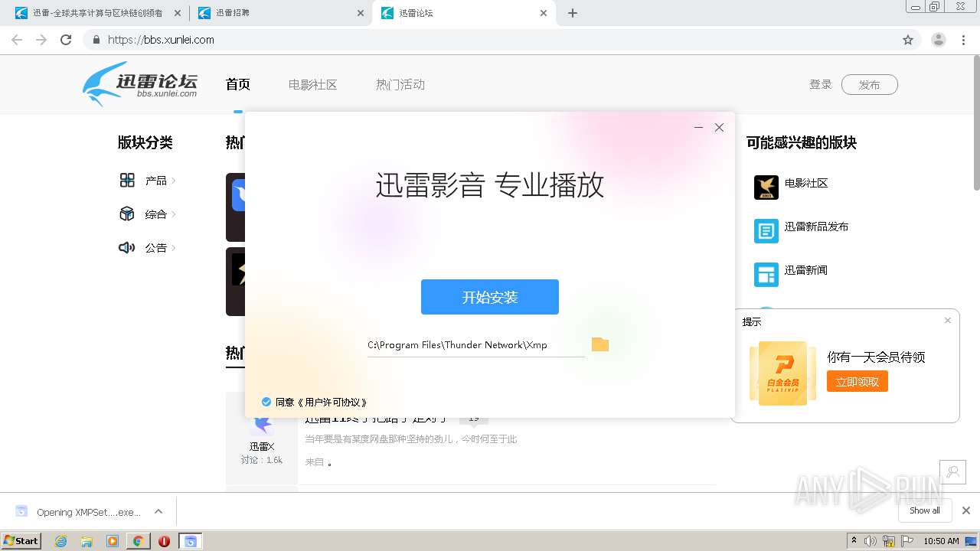Toggle the 同意 license agreement checkbox
980x551 pixels.
tap(266, 402)
